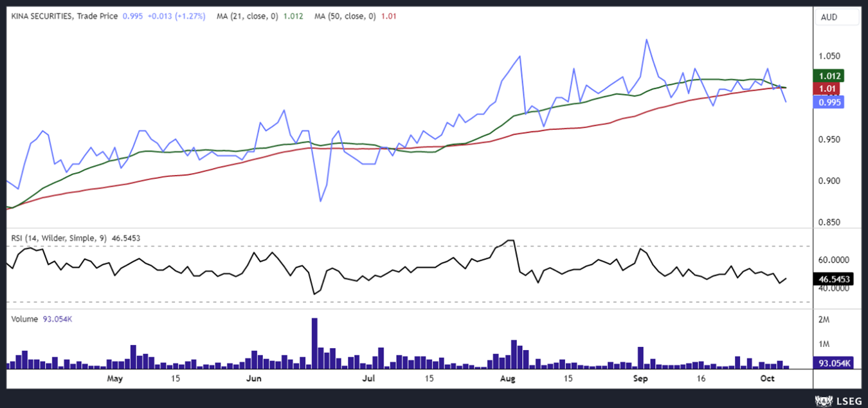Click the blue 0.995 price axis tag

[828, 102]
